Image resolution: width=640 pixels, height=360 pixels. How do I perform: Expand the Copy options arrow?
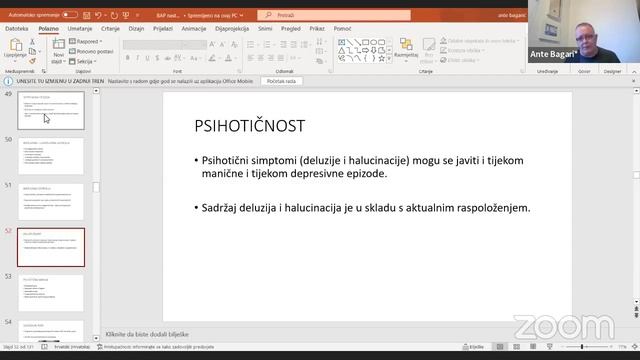point(40,51)
